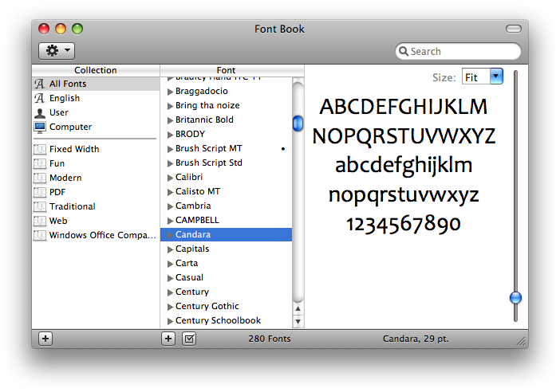
Task: Expand the Century Gothic family
Action: 170,307
